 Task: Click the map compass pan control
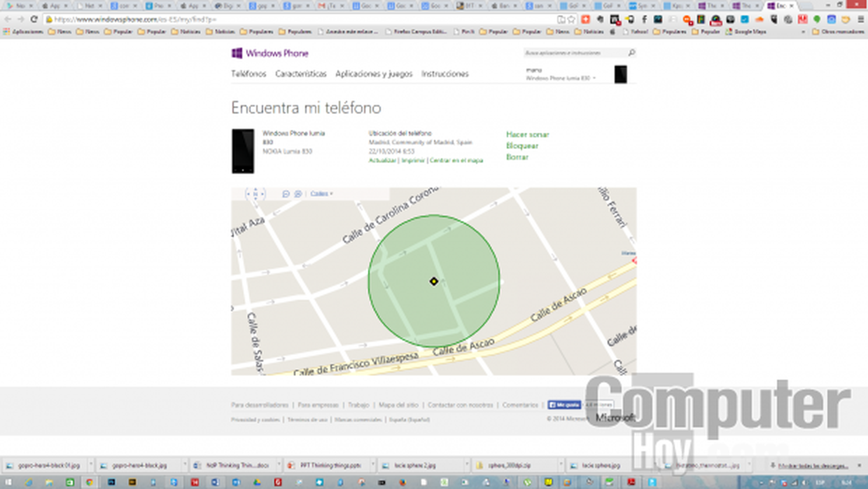[255, 194]
